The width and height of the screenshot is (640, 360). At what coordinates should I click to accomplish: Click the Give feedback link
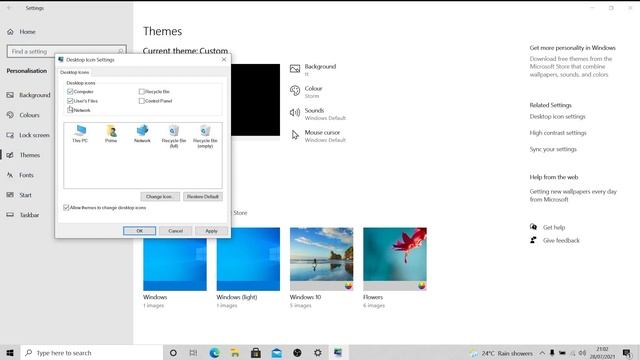(x=561, y=240)
